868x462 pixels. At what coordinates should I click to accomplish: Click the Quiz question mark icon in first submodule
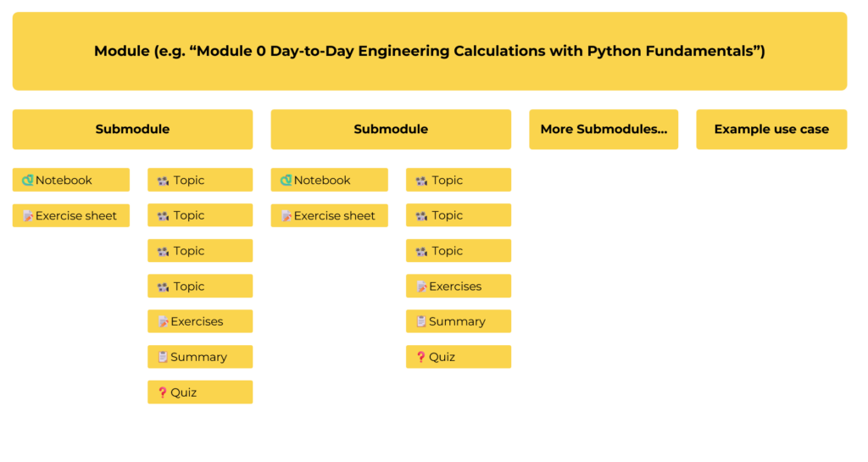163,392
